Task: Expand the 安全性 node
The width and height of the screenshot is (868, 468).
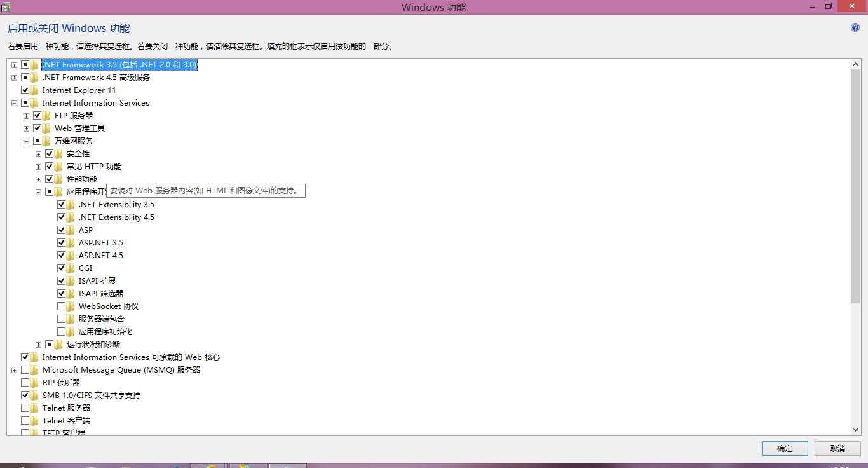Action: tap(38, 154)
